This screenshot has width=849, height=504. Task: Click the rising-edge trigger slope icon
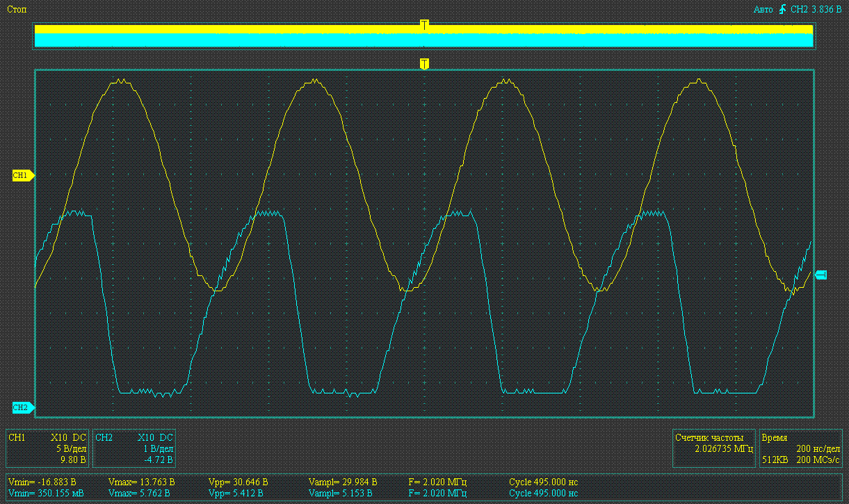tap(783, 9)
